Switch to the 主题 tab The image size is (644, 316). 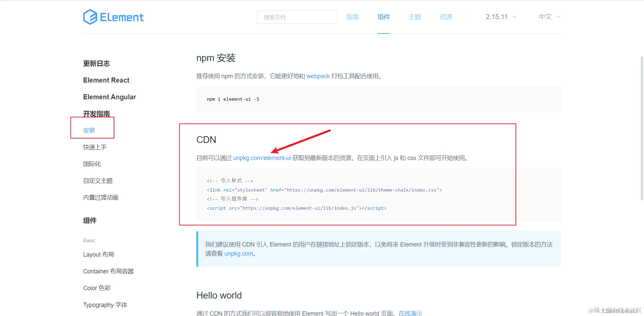414,16
